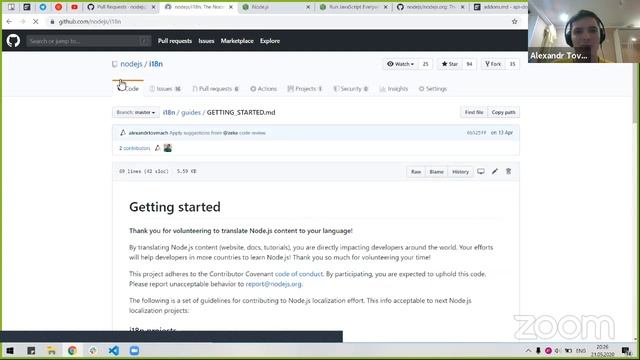Viewport: 640px width, 360px height.
Task: View the Raw file
Action: click(x=416, y=172)
